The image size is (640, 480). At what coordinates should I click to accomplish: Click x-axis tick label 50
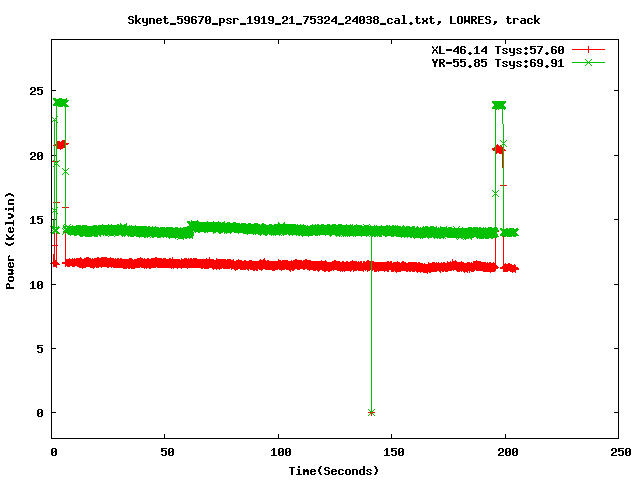point(167,452)
